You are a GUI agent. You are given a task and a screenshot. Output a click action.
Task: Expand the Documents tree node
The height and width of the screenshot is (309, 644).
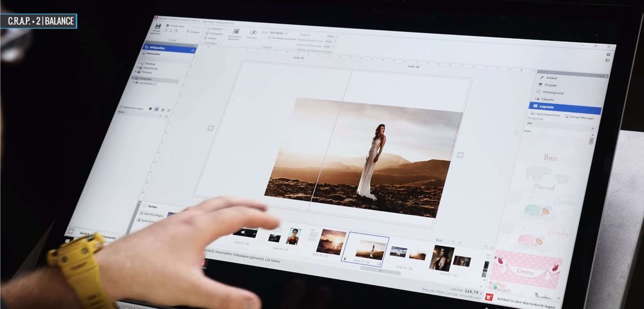point(137,67)
